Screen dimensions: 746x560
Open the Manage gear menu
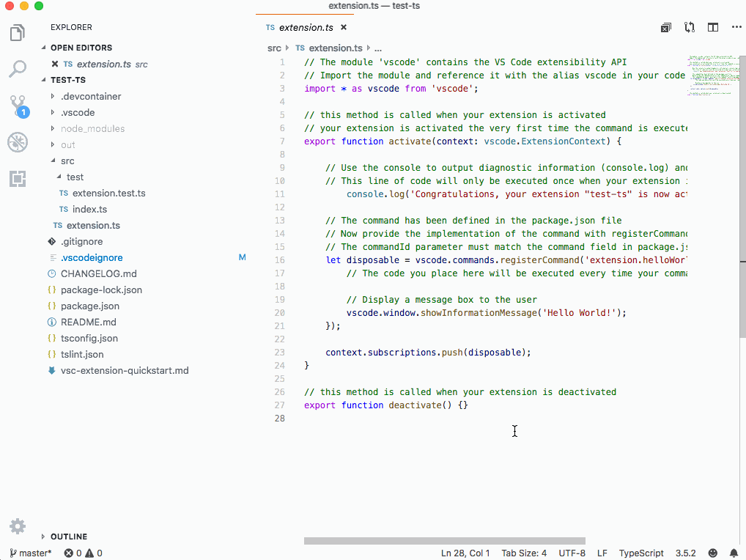(17, 526)
